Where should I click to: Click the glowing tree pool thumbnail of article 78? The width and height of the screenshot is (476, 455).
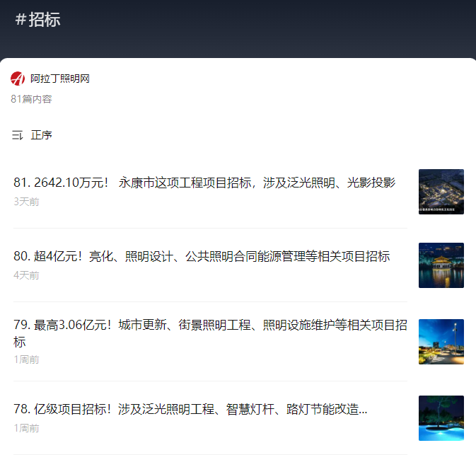pos(441,418)
